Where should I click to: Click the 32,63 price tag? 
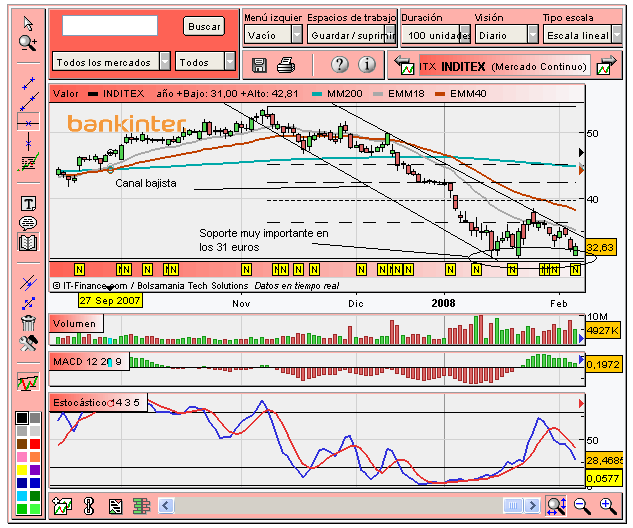601,247
